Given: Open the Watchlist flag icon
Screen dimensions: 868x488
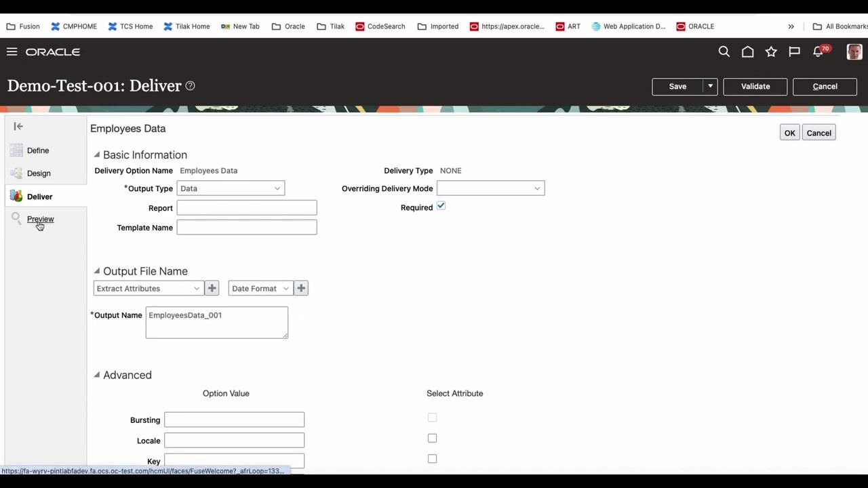Looking at the screenshot, I should pos(794,52).
